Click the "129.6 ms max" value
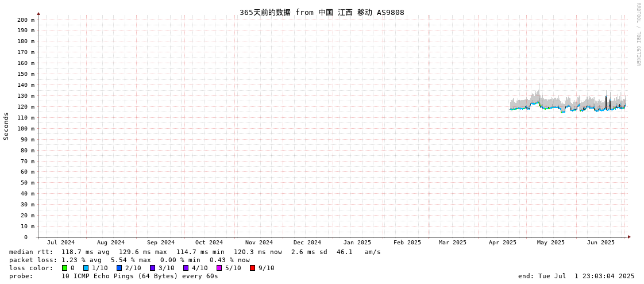The height and width of the screenshot is (284, 644). tap(143, 252)
